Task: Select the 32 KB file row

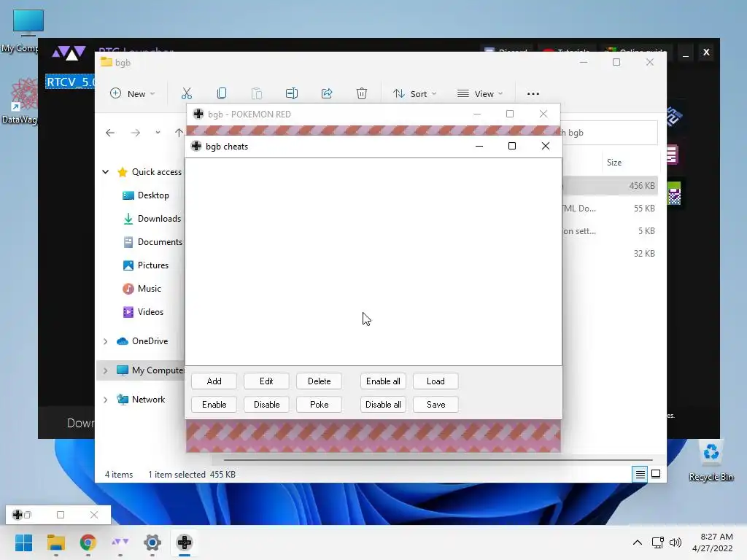Action: tap(610, 253)
